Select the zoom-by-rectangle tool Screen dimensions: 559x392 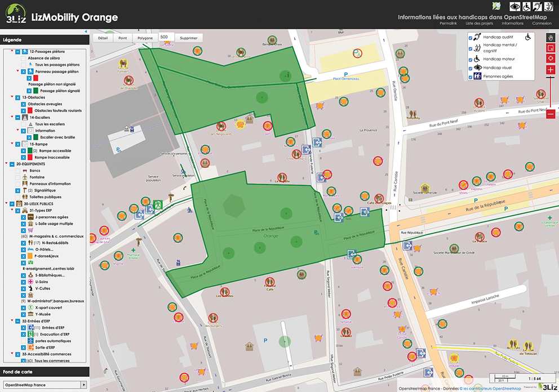[551, 48]
